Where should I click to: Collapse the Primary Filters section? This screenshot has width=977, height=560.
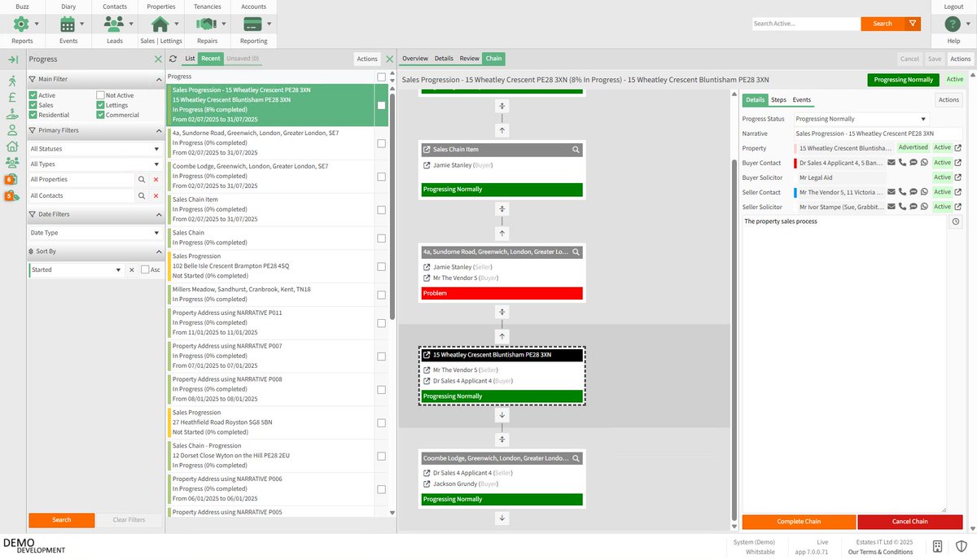click(158, 130)
